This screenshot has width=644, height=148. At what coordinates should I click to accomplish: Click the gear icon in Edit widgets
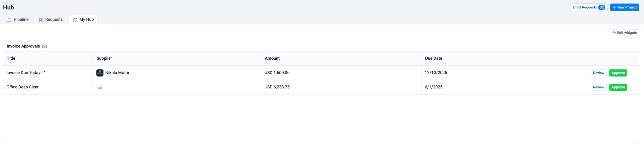click(614, 33)
